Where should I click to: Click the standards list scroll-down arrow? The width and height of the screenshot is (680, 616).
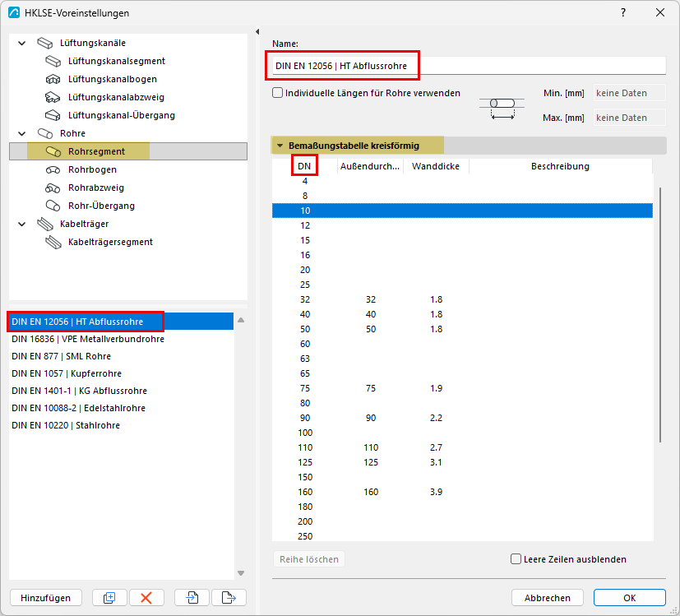pyautogui.click(x=241, y=573)
